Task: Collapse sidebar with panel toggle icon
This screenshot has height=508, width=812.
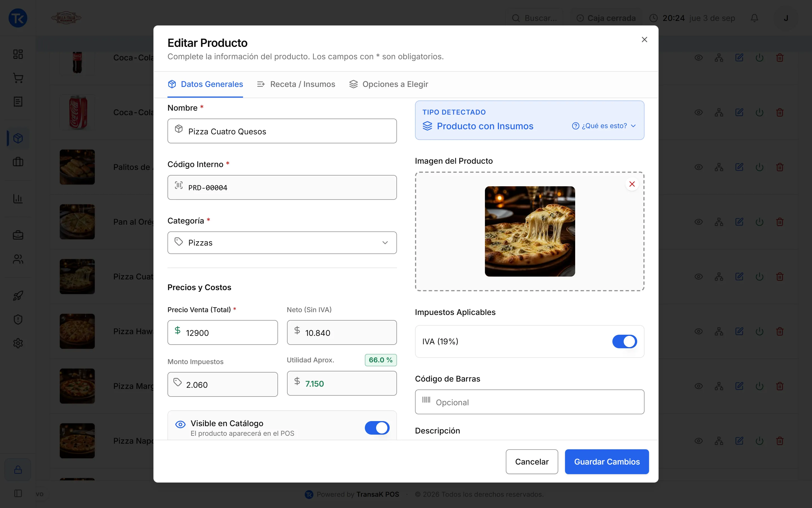Action: (x=18, y=493)
